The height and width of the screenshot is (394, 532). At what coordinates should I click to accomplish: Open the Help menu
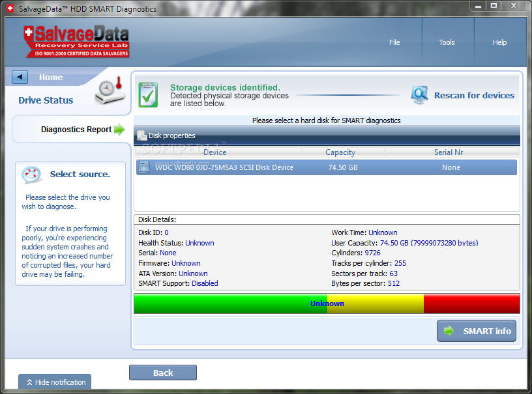click(499, 42)
